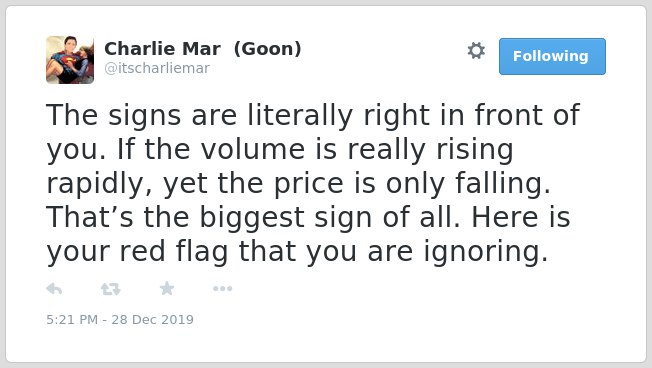This screenshot has height=368, width=652.
Task: Click the blue Following button
Action: pyautogui.click(x=552, y=57)
